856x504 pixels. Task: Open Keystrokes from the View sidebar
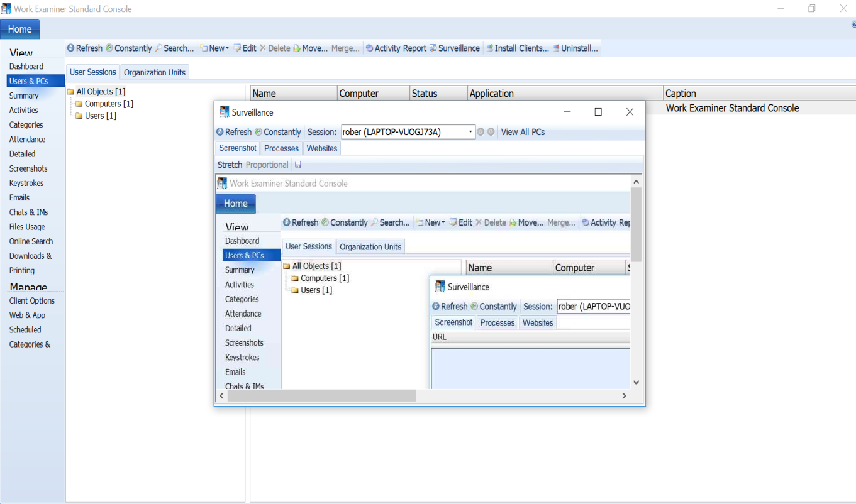(x=26, y=183)
